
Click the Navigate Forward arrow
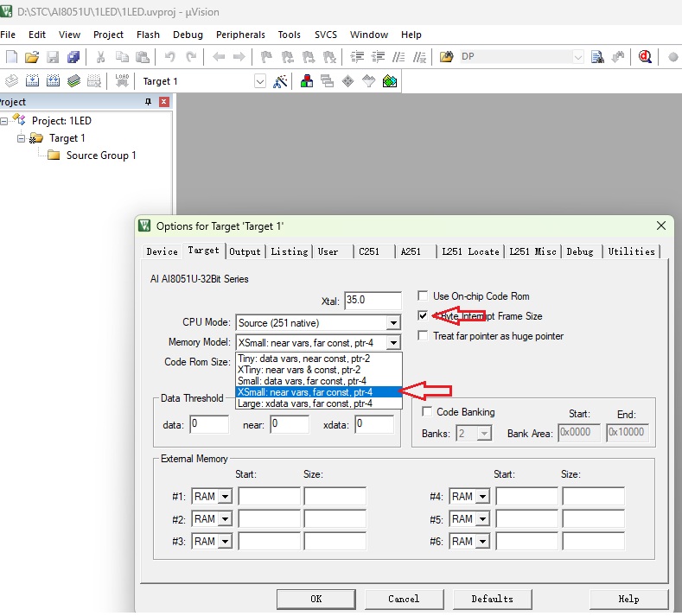tap(239, 57)
